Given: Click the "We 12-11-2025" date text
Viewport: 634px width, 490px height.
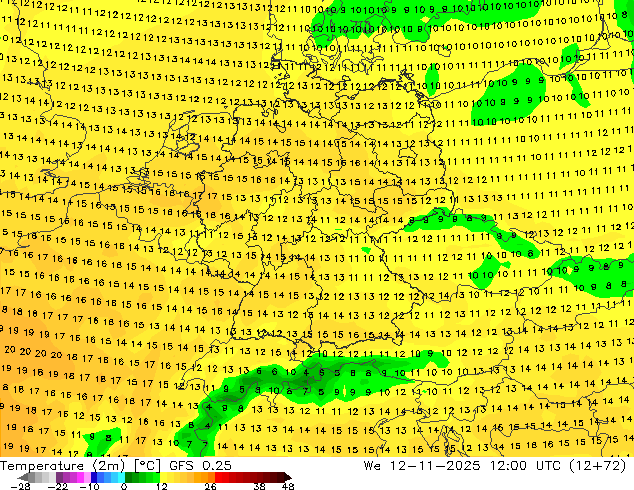Looking at the screenshot, I should (x=422, y=466).
